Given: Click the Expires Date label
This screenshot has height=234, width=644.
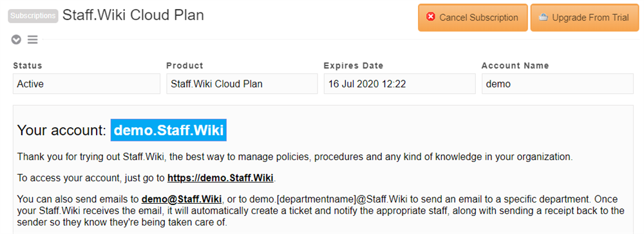Looking at the screenshot, I should click(x=353, y=66).
